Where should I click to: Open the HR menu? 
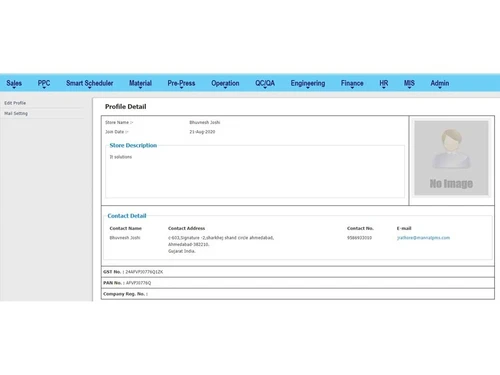click(384, 83)
